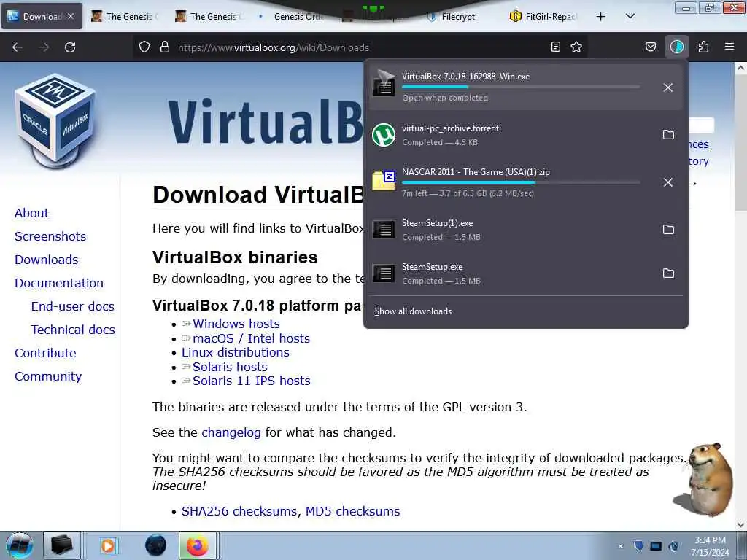Click the VirtualBox cube logo
747x560 pixels.
click(x=55, y=120)
